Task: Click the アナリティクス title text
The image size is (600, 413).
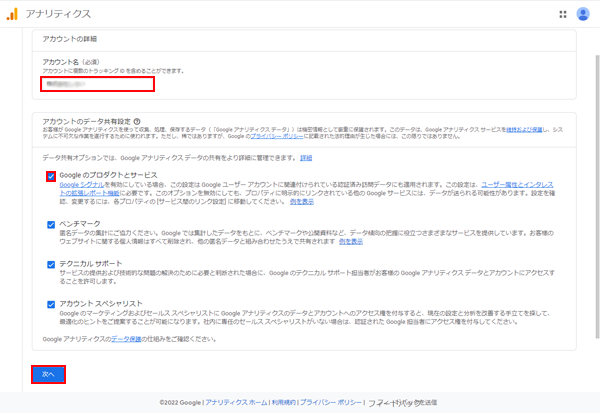Action: click(59, 14)
